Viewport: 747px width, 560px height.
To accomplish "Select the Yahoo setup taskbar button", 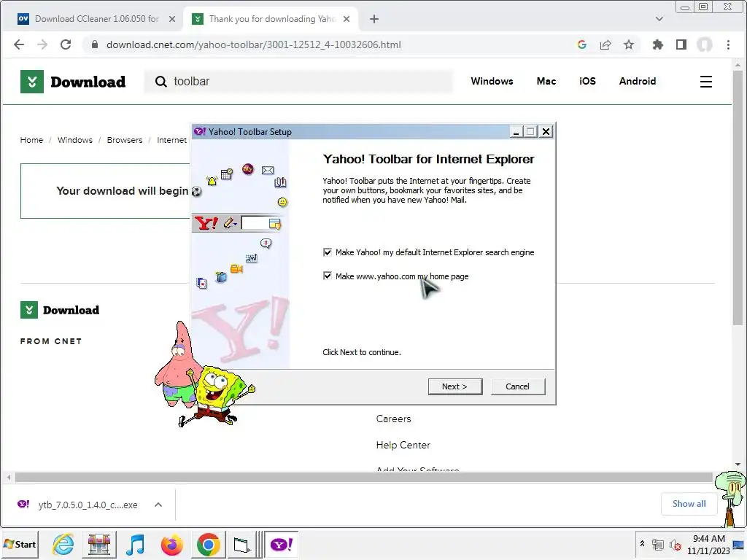I will click(x=281, y=544).
